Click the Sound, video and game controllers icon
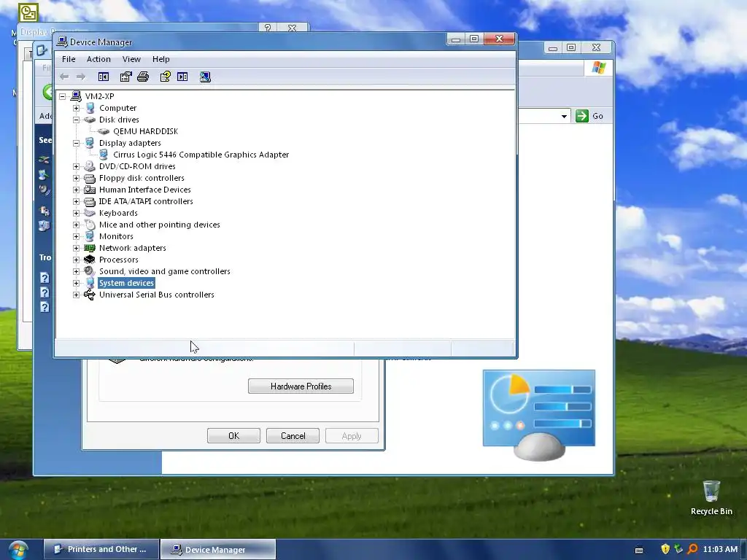747x560 pixels. click(89, 271)
